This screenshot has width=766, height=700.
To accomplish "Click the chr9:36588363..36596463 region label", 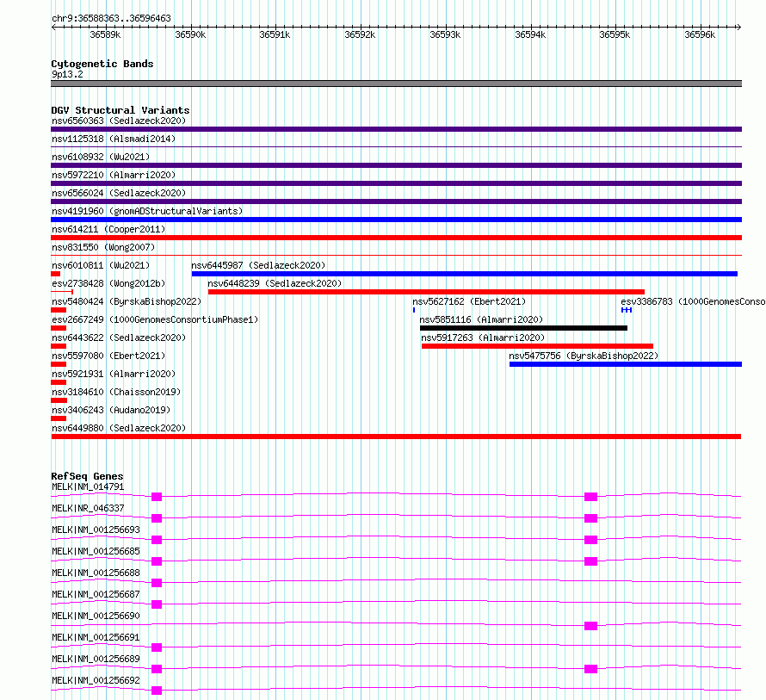I will tap(111, 19).
